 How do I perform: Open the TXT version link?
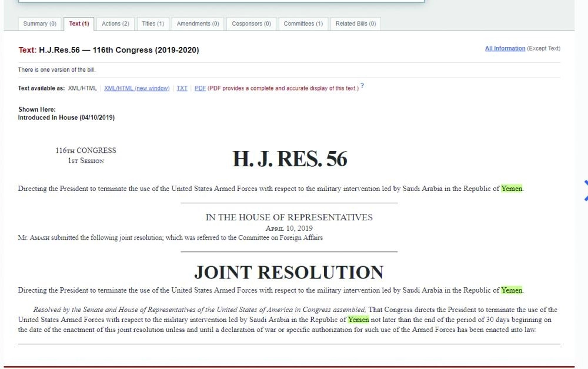pyautogui.click(x=182, y=89)
